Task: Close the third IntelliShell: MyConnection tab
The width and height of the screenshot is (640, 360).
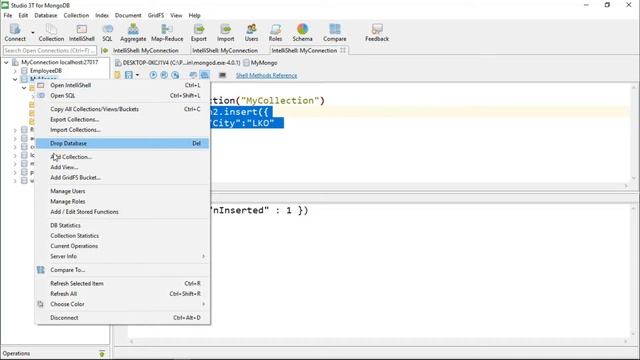Action: (x=343, y=50)
